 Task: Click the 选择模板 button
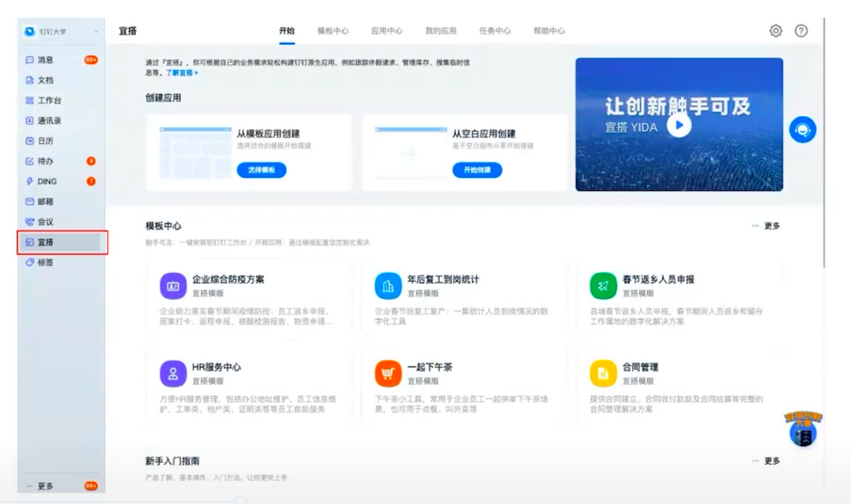coord(261,170)
